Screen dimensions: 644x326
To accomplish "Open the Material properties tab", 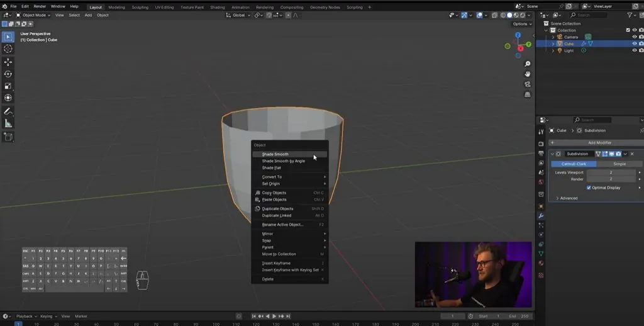I will click(x=541, y=263).
